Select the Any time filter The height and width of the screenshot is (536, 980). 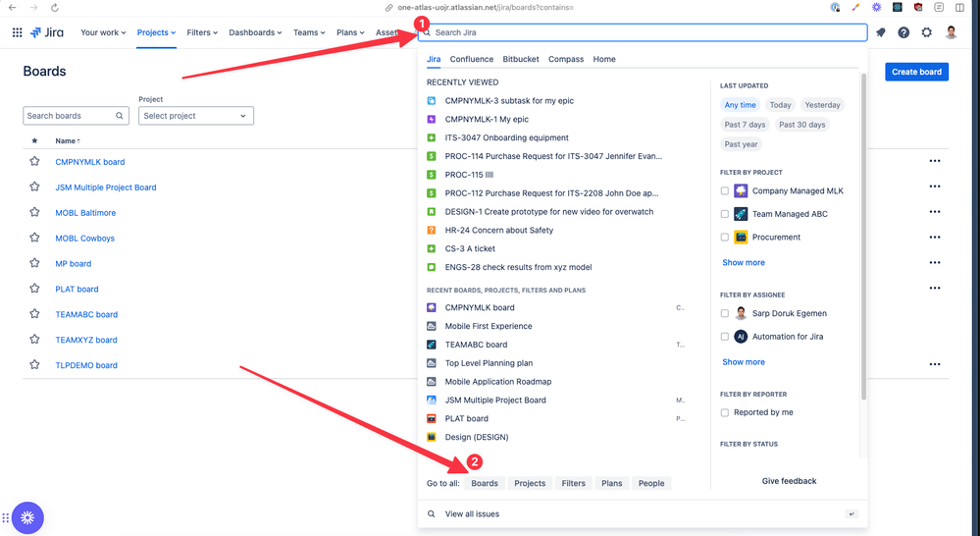(740, 105)
